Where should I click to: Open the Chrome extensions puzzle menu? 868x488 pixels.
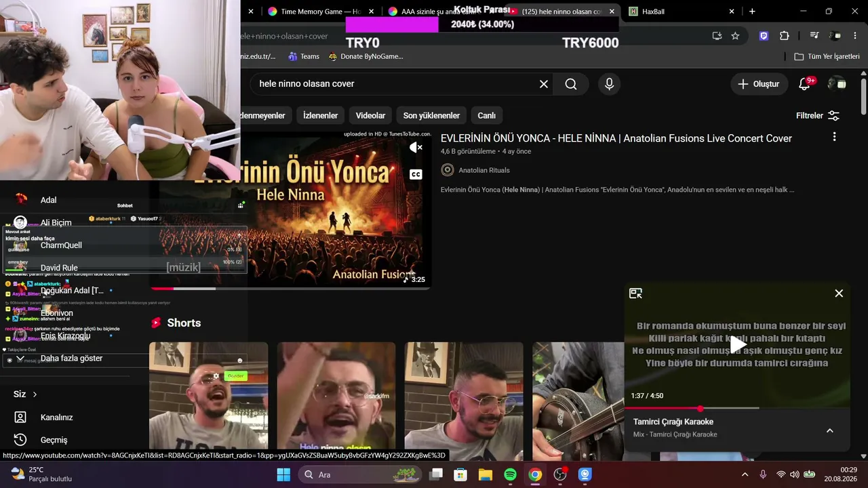tap(785, 36)
